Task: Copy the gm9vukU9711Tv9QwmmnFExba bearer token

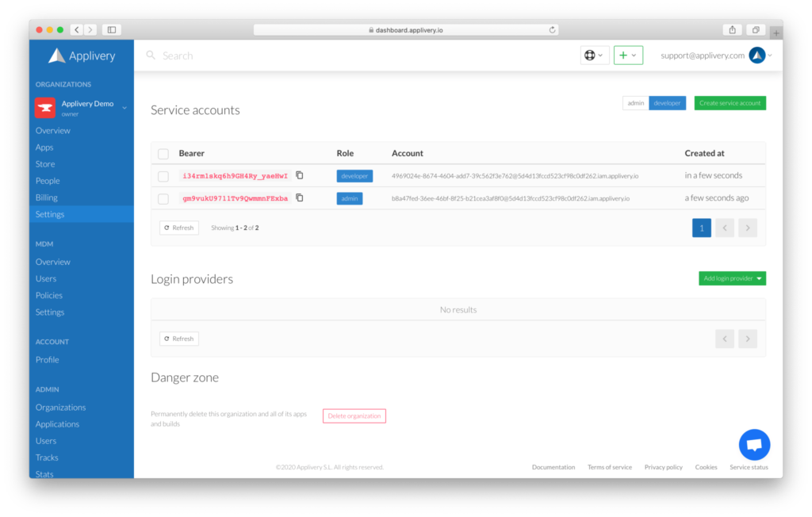Action: tap(299, 197)
